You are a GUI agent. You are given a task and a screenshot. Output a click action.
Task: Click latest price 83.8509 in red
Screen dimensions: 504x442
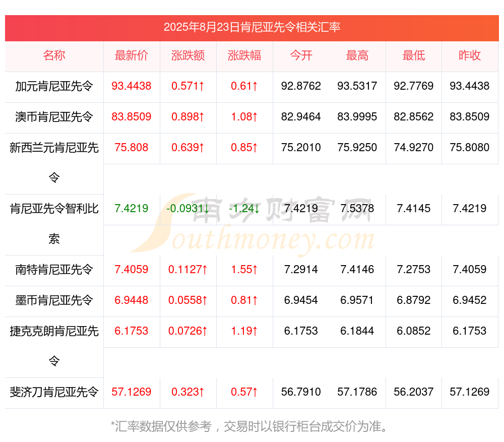[x=132, y=116]
